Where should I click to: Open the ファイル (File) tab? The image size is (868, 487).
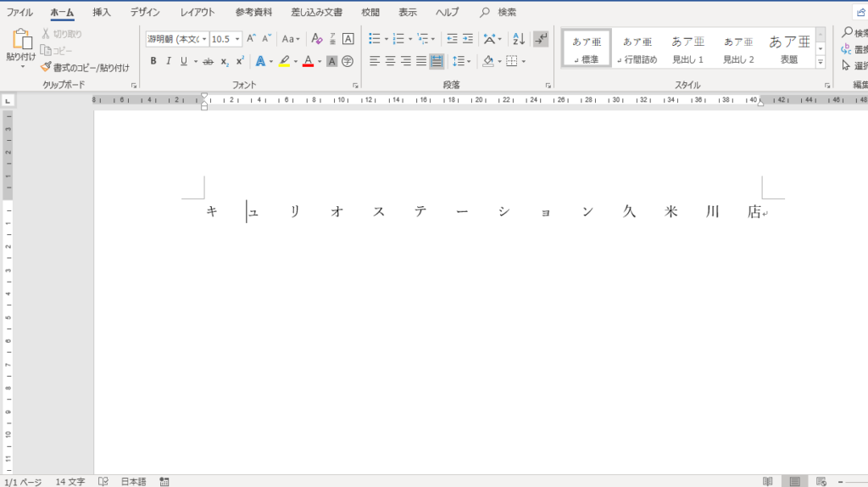(x=19, y=12)
